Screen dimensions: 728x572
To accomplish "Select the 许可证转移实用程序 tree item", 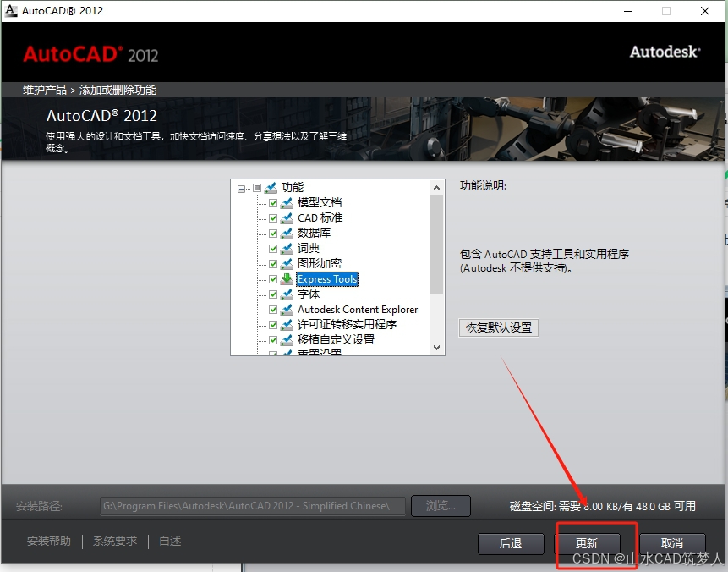I will (347, 324).
